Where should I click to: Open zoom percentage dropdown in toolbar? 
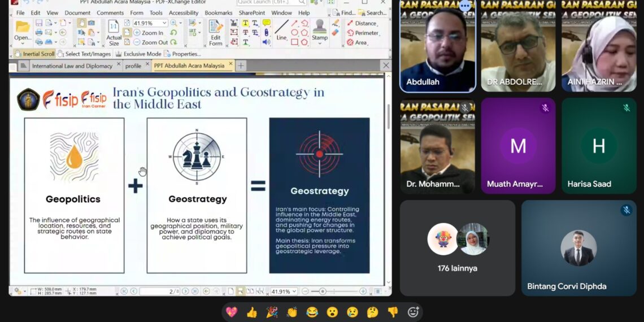[x=164, y=23]
